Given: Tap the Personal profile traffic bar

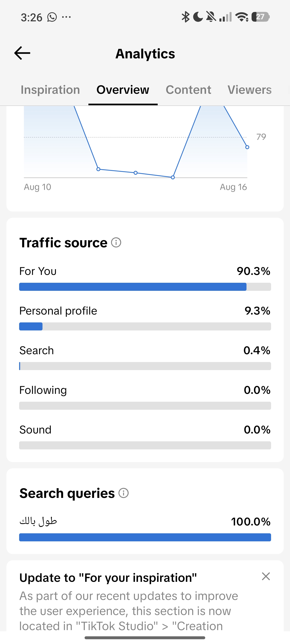Looking at the screenshot, I should [145, 326].
